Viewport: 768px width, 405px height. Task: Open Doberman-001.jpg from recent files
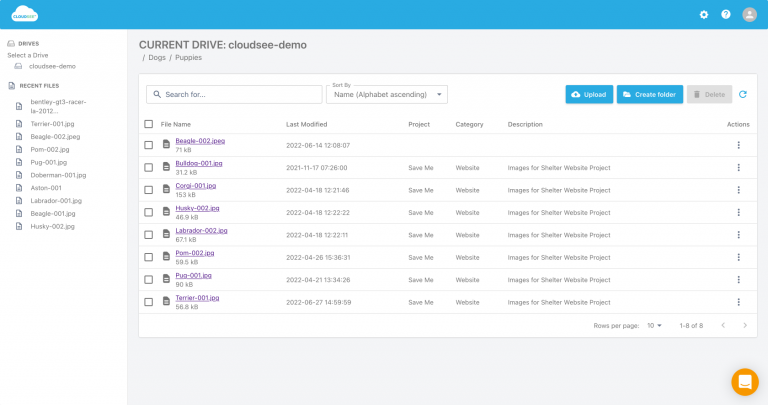coord(59,175)
